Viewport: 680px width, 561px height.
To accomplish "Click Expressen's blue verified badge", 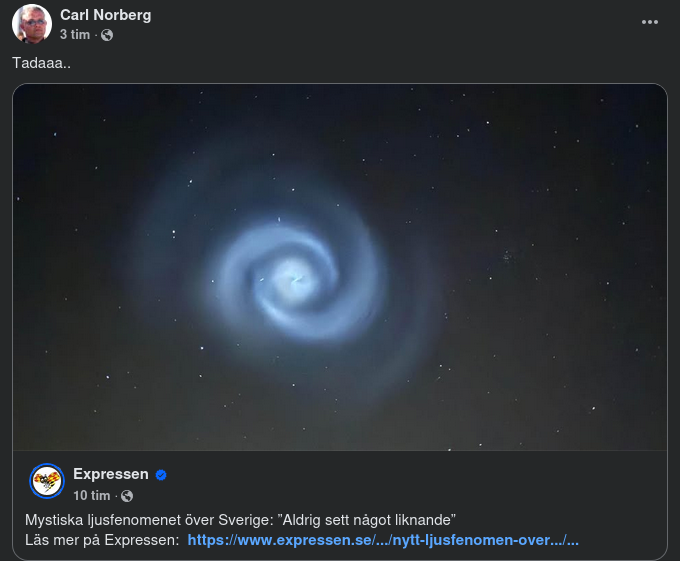I will (161, 475).
